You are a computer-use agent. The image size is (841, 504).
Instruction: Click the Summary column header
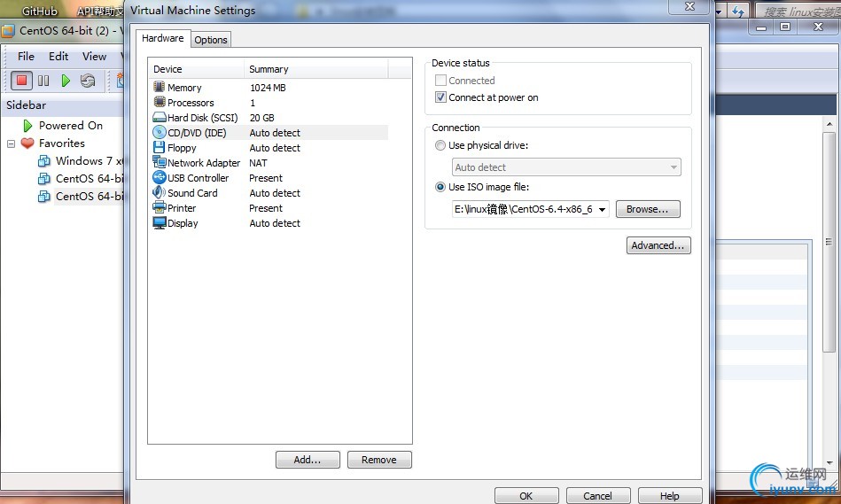[x=316, y=69]
